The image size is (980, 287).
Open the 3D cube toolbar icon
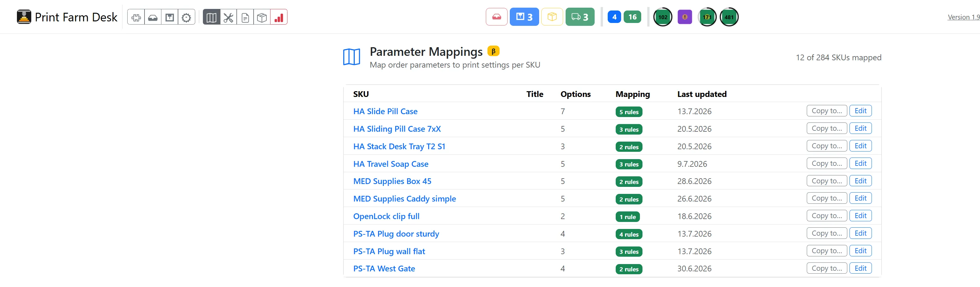click(262, 17)
